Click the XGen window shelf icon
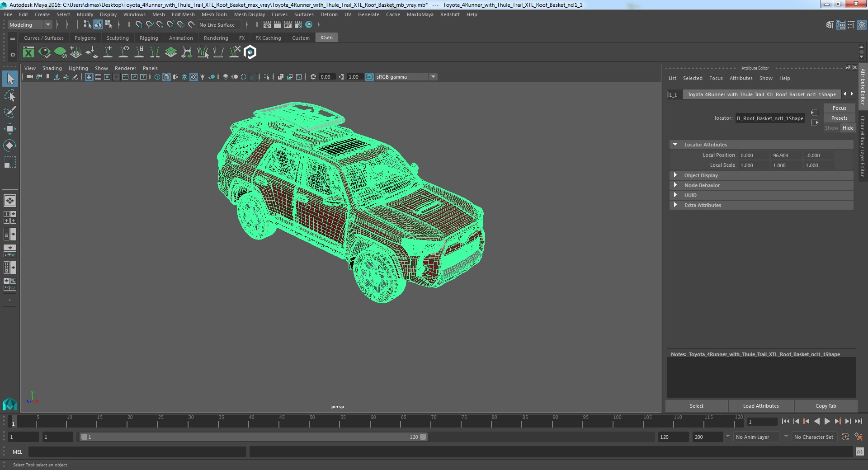 click(x=28, y=52)
